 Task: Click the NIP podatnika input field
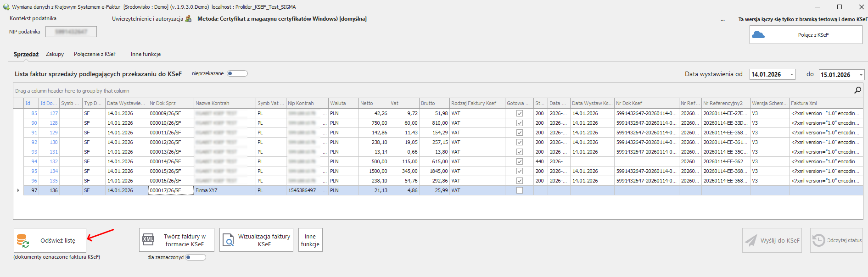[71, 32]
